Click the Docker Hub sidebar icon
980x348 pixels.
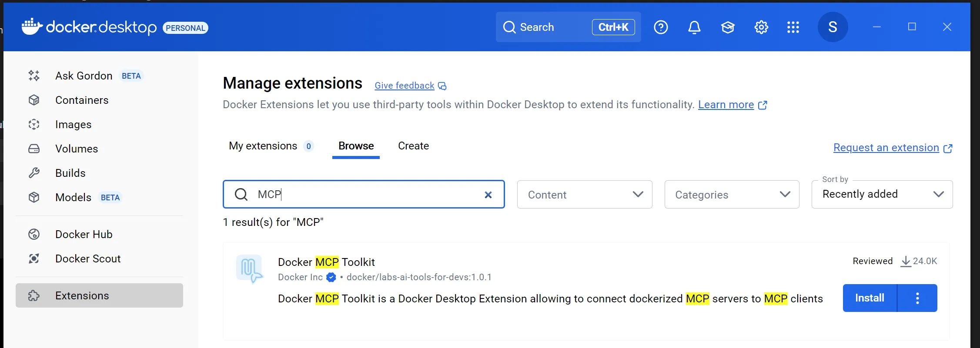(x=34, y=234)
